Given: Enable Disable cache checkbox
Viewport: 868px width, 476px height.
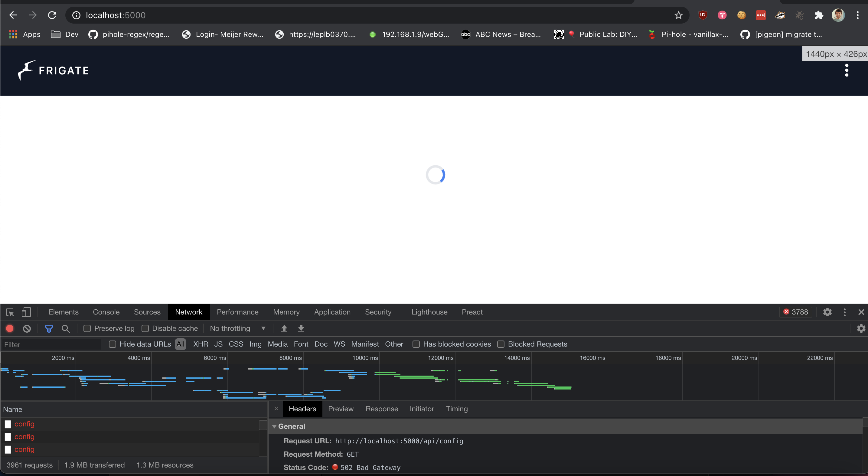Looking at the screenshot, I should 145,328.
